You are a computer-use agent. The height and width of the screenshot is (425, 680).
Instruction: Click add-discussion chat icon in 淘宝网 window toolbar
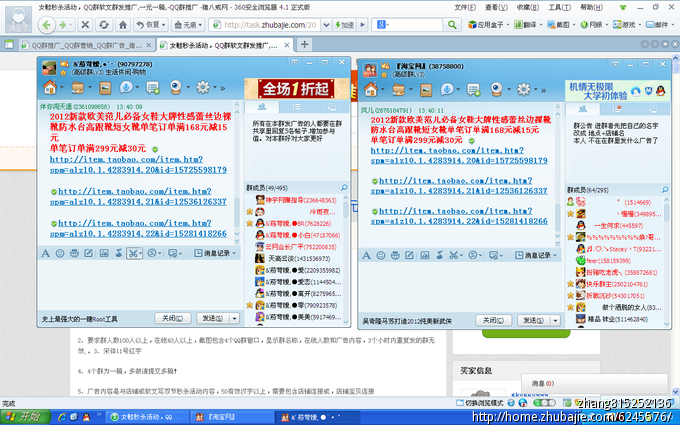click(x=473, y=90)
